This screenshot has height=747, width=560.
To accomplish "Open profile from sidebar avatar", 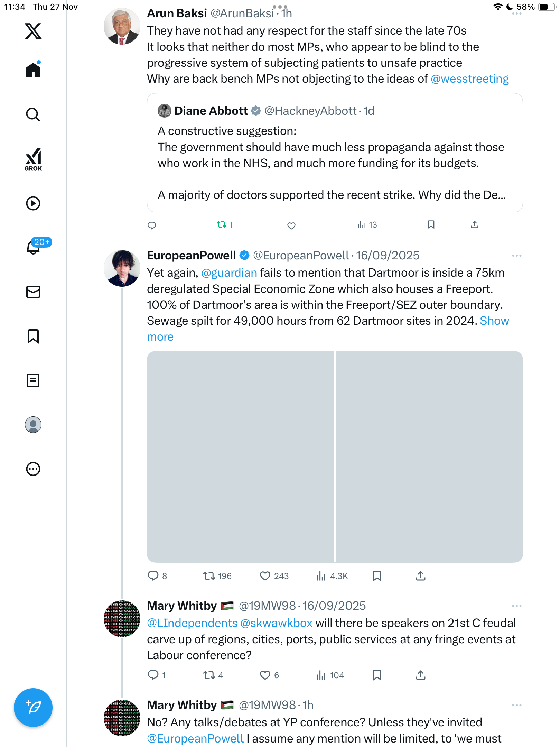I will tap(33, 425).
